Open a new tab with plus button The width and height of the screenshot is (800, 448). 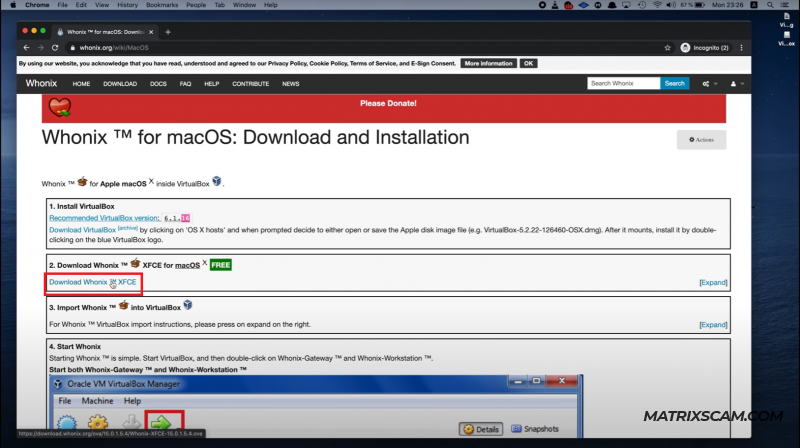[168, 32]
